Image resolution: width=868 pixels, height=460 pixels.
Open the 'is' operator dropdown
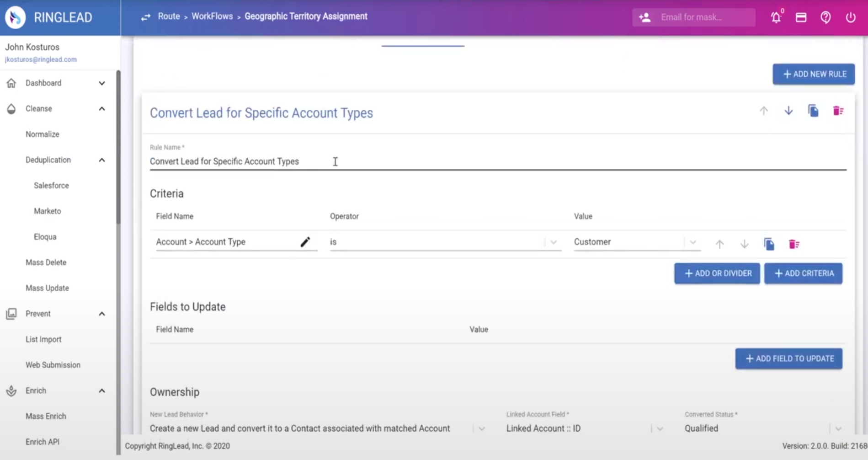445,242
